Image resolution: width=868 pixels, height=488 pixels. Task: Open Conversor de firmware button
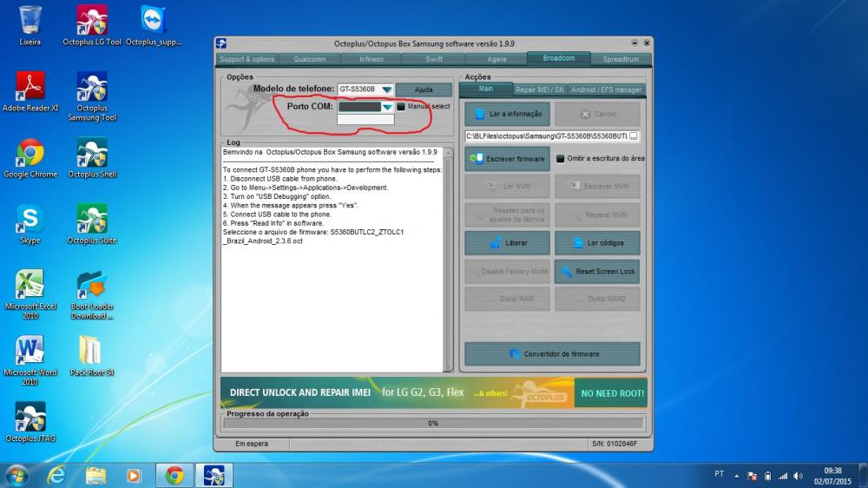click(x=552, y=354)
